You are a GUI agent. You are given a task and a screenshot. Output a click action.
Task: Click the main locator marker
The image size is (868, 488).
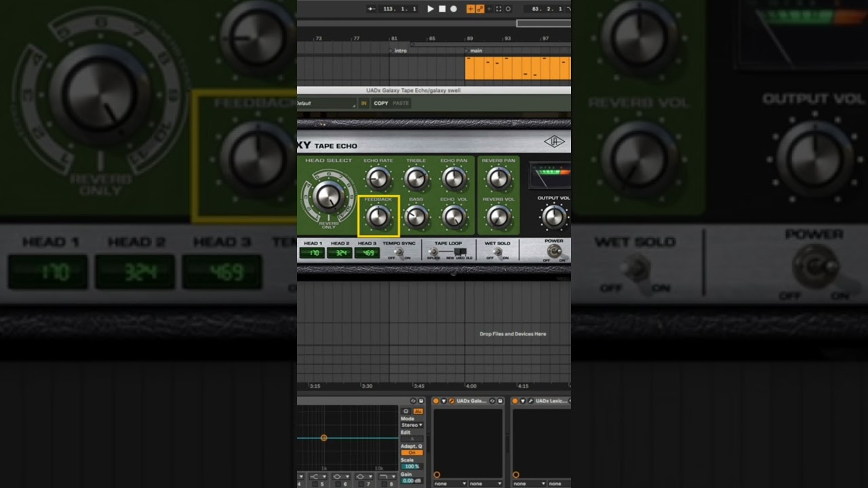[x=474, y=51]
